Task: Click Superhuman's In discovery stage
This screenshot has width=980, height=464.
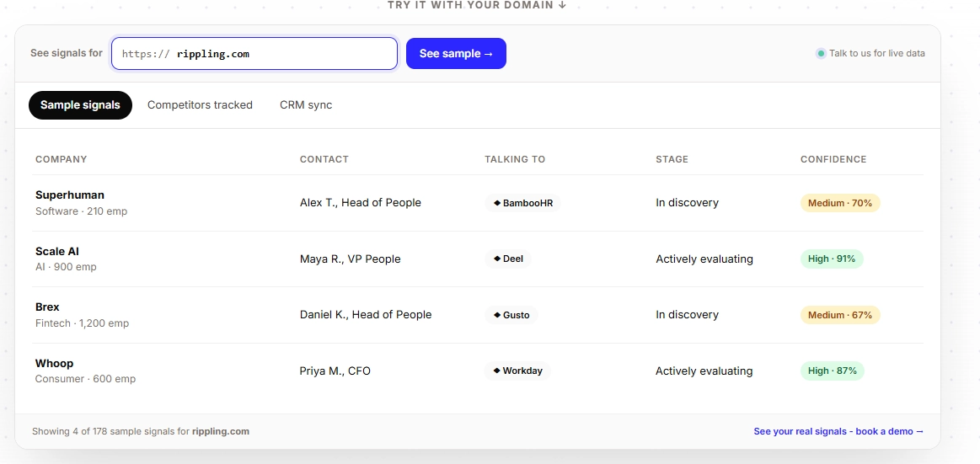Action: click(x=687, y=202)
